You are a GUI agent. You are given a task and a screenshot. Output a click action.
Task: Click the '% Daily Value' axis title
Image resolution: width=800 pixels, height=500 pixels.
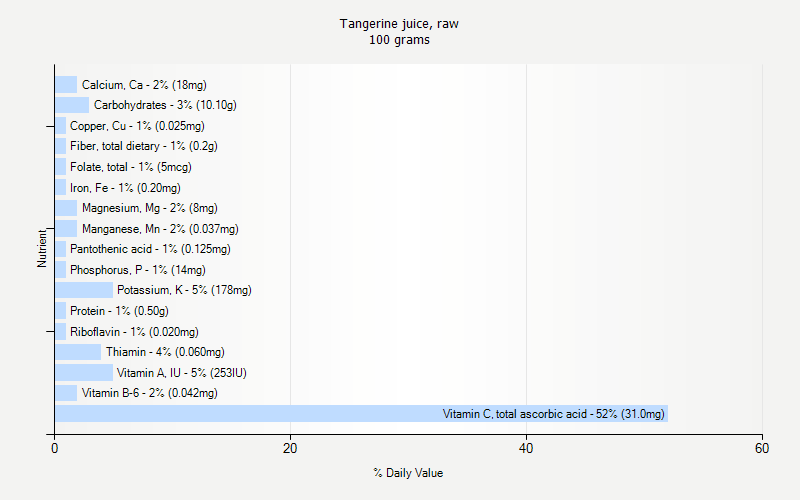point(408,473)
